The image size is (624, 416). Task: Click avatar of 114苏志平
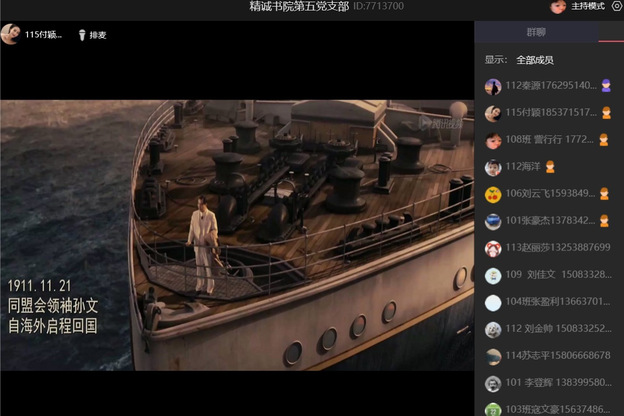click(x=493, y=357)
